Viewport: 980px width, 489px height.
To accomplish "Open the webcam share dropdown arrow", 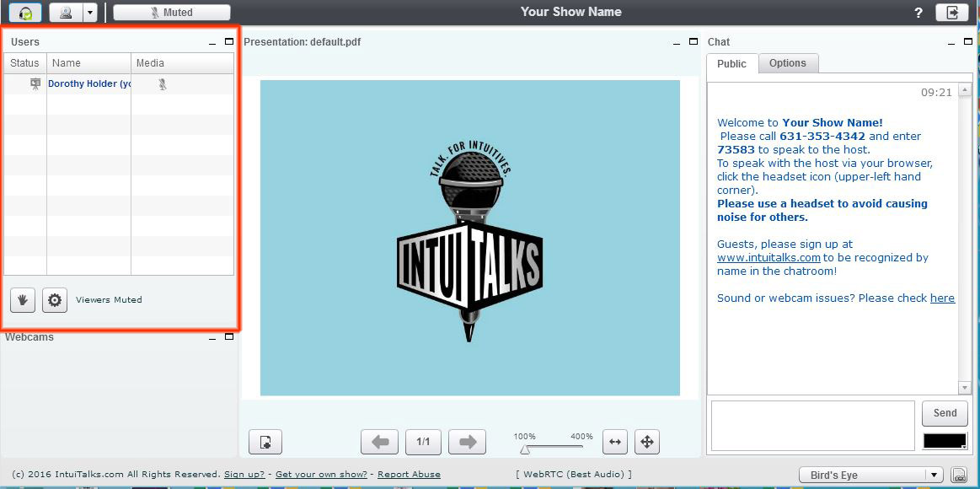I will [x=90, y=13].
